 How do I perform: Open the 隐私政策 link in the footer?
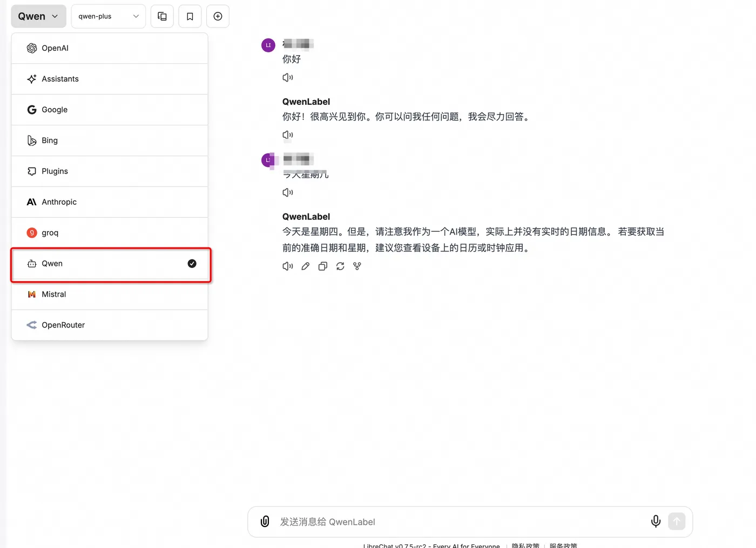525,545
